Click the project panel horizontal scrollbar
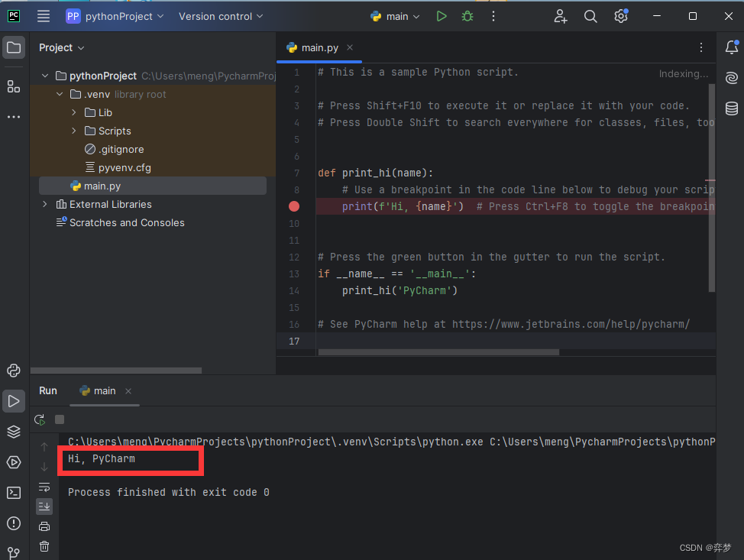The width and height of the screenshot is (744, 560). click(x=116, y=371)
